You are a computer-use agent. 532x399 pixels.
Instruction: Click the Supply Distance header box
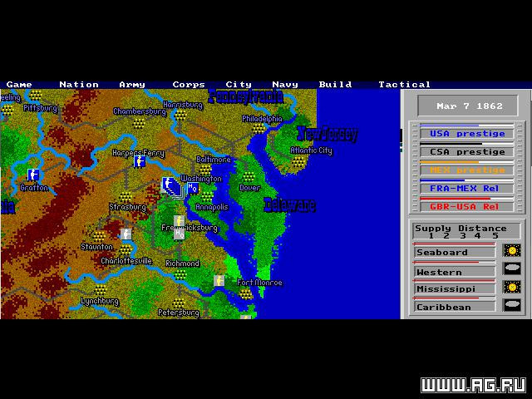pos(466,231)
